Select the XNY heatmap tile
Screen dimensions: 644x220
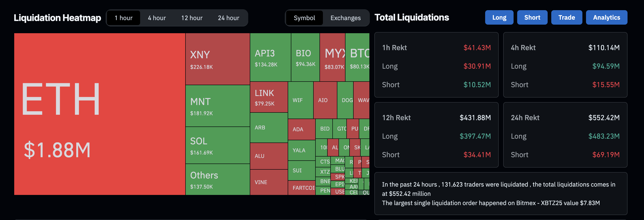[218, 59]
